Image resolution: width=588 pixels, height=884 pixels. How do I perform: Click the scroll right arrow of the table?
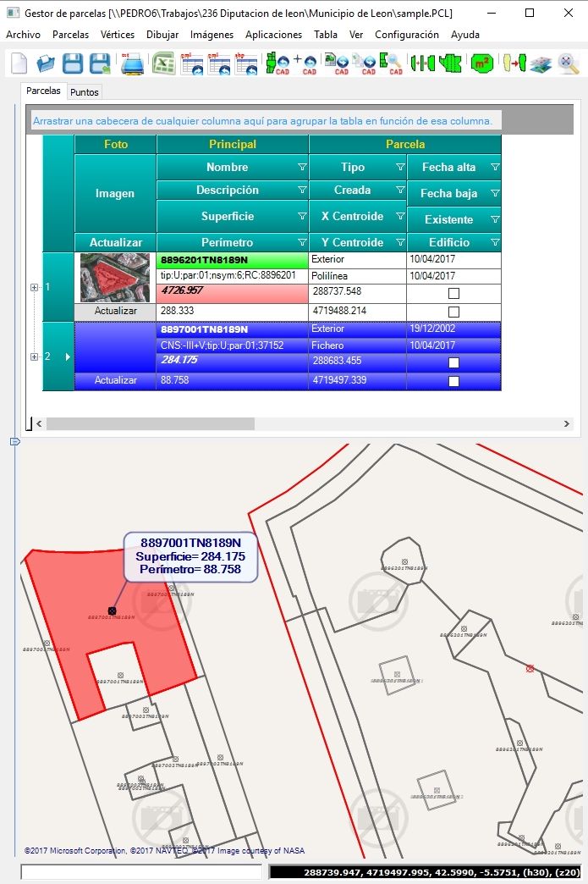tap(567, 423)
